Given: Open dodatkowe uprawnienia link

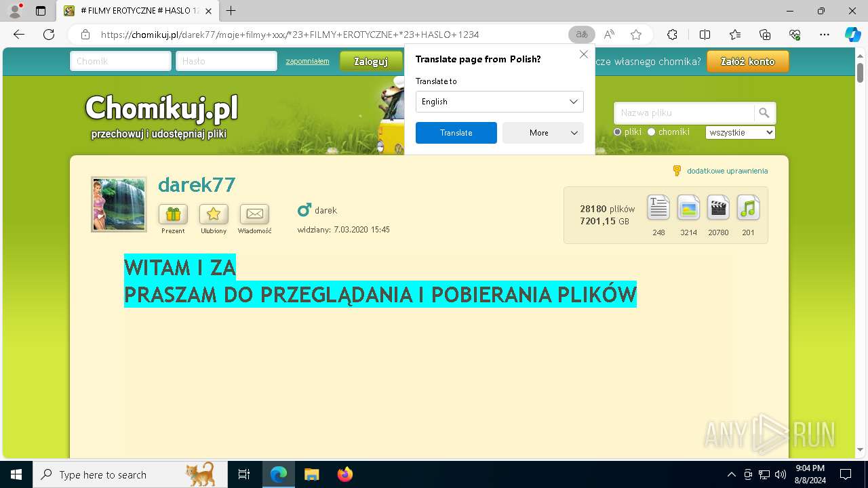Looking at the screenshot, I should (x=727, y=171).
